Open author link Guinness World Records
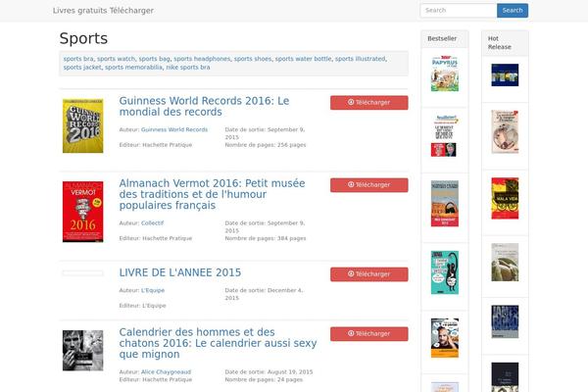This screenshot has width=588, height=392. click(174, 129)
